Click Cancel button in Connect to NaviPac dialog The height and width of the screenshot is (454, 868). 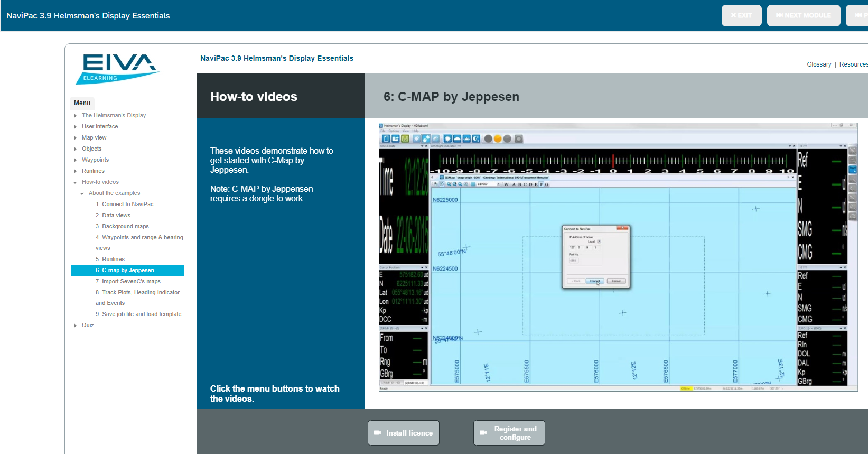pos(616,281)
